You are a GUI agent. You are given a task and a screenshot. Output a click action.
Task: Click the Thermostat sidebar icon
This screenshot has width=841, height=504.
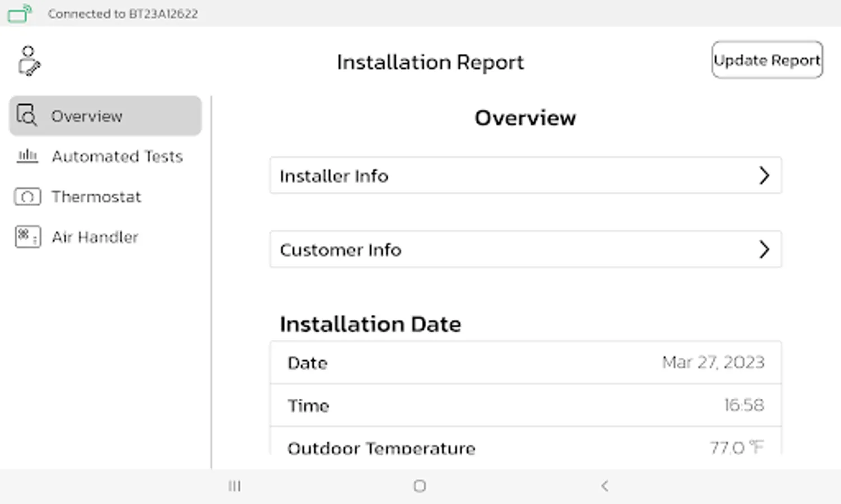[x=27, y=197]
